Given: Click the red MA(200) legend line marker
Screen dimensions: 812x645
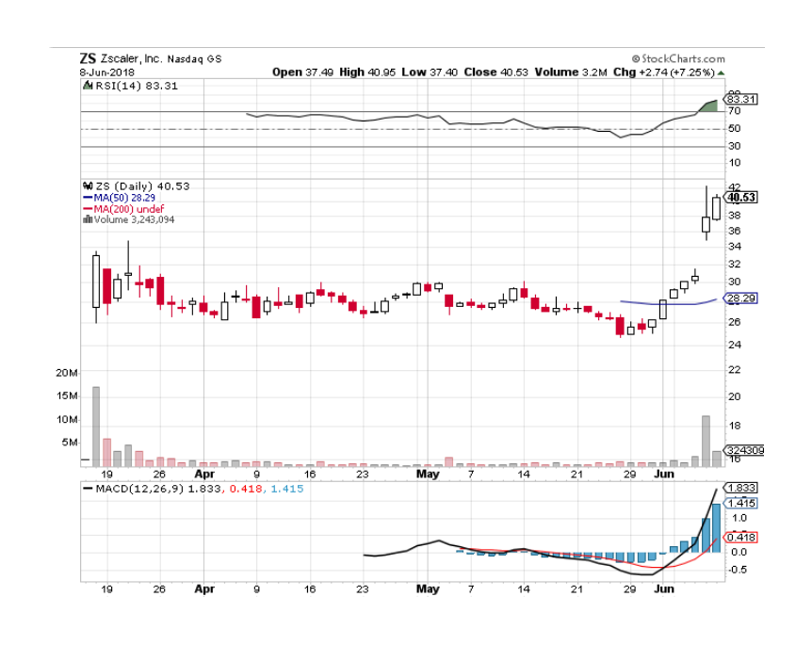Looking at the screenshot, I should 88,209.
